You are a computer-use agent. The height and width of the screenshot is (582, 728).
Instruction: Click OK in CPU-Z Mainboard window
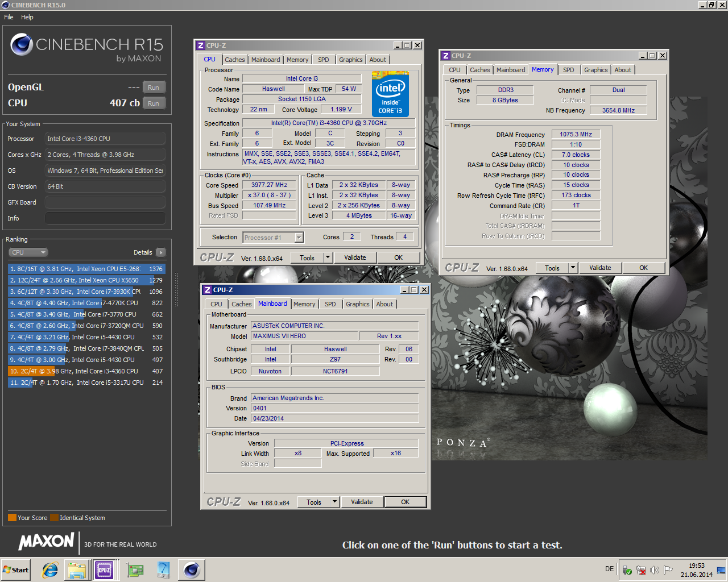tap(406, 502)
